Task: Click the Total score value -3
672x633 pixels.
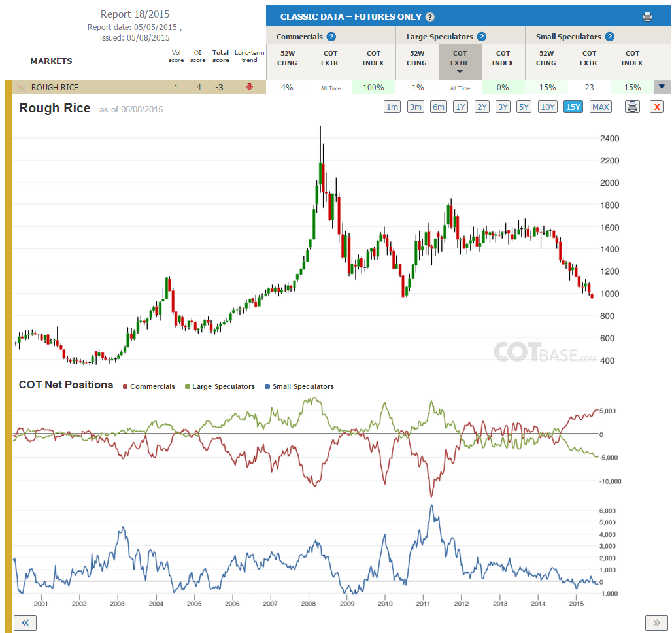Action: [219, 88]
